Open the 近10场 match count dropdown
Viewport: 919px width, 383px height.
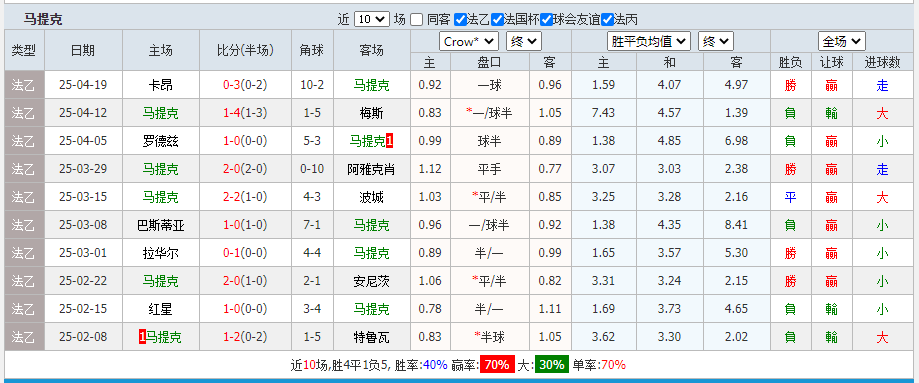(x=372, y=19)
